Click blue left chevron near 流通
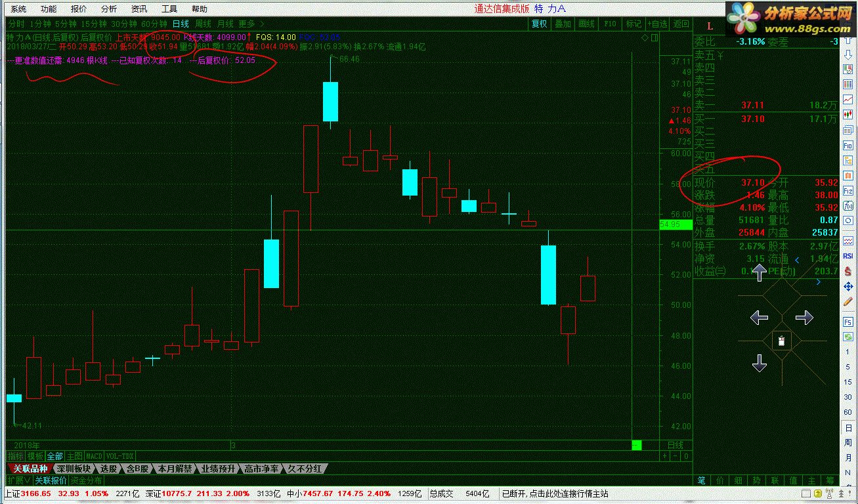The image size is (858, 504). click(798, 261)
